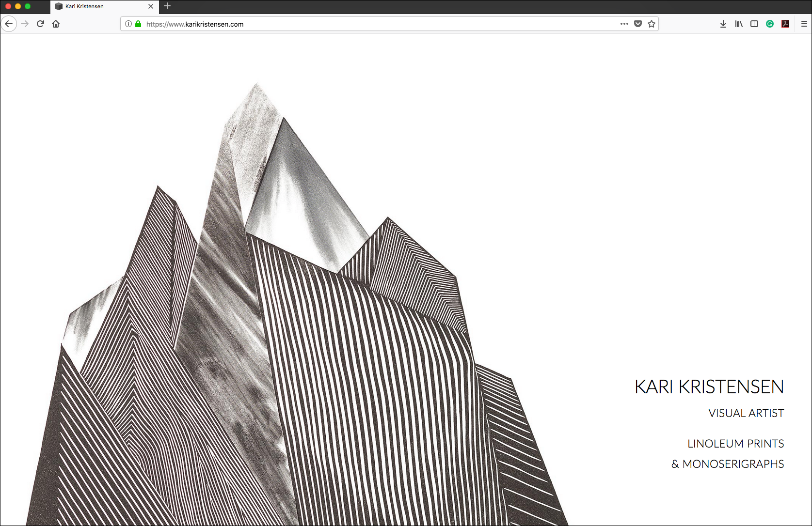Bookmark this page with the star icon
The height and width of the screenshot is (526, 812).
tap(651, 24)
